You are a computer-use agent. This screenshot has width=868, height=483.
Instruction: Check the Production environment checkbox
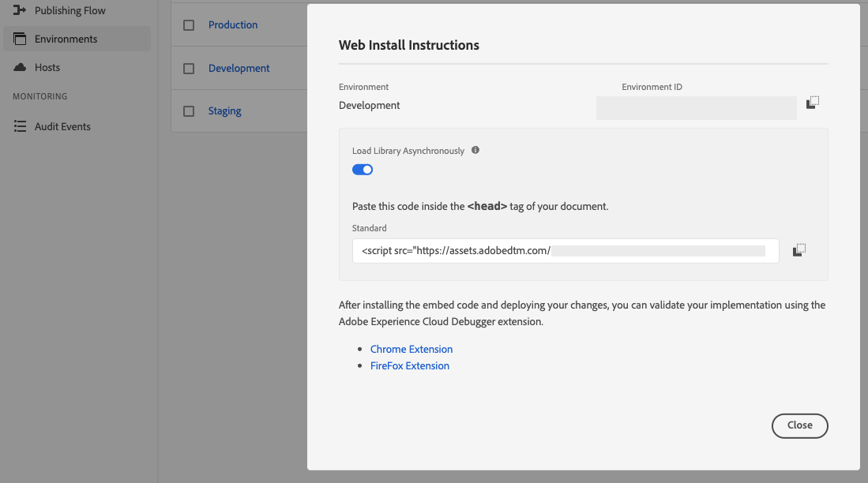(189, 25)
